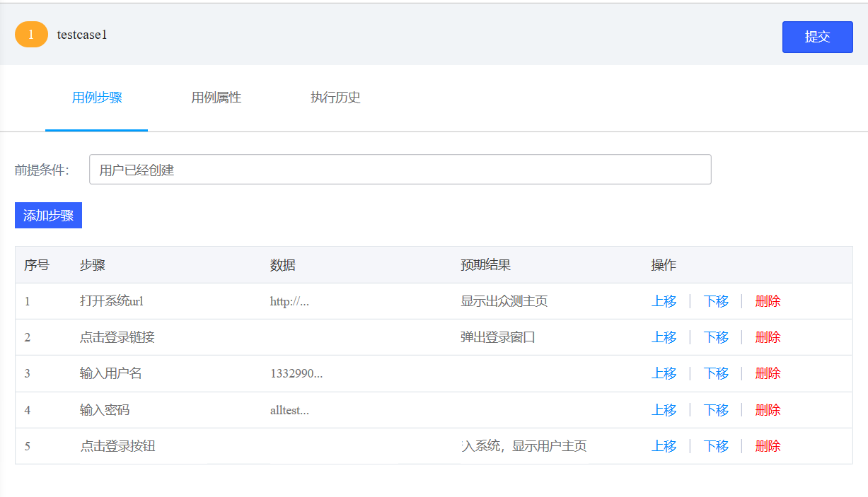Delete step 5 点击登录按钮

(768, 446)
